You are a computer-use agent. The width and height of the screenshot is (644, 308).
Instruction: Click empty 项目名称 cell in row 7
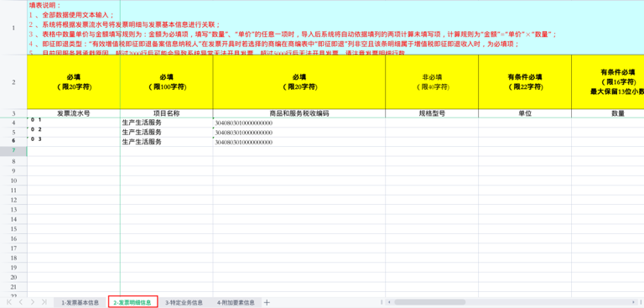click(x=166, y=151)
